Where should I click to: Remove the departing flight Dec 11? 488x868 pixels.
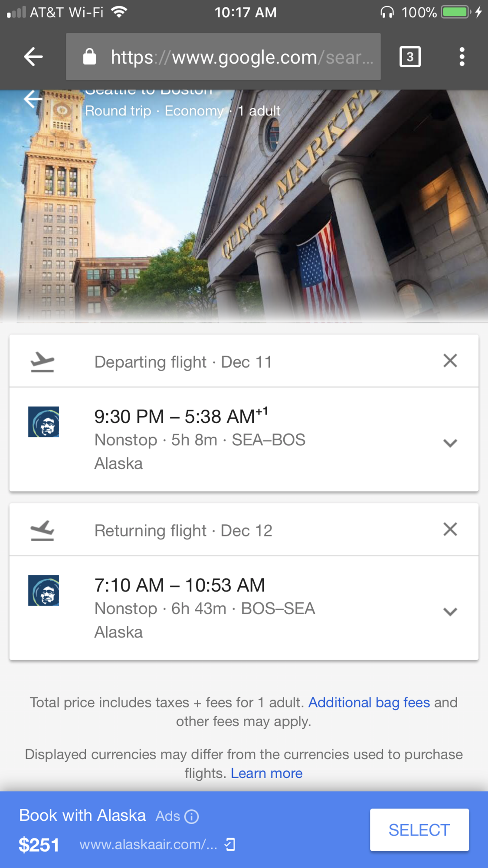click(450, 361)
